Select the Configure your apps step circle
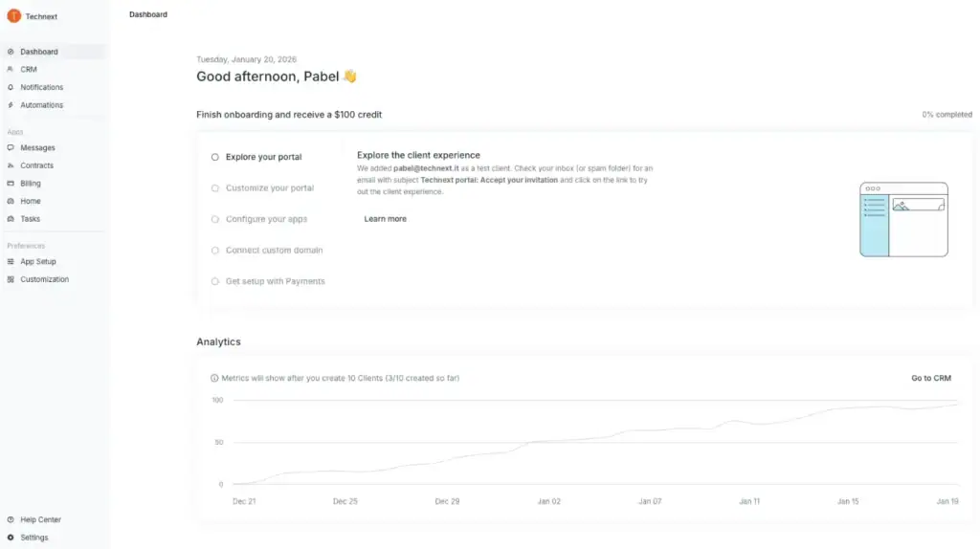 pyautogui.click(x=215, y=219)
